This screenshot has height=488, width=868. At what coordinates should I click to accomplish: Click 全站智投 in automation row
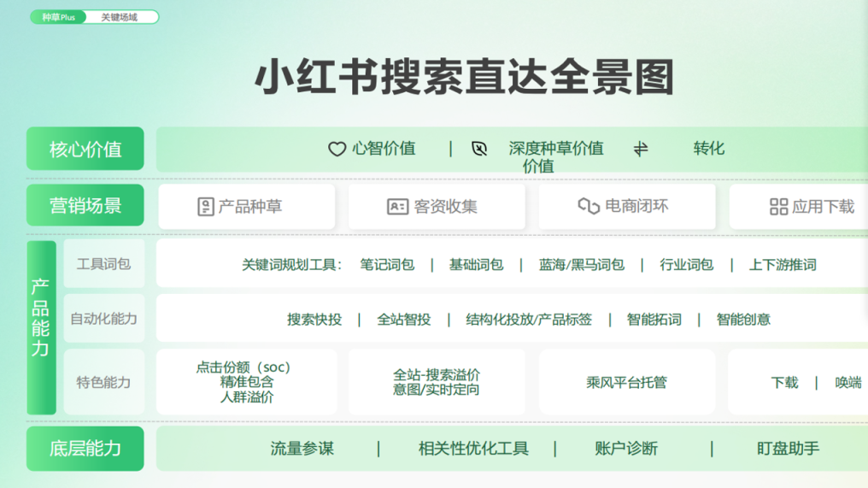coord(403,320)
